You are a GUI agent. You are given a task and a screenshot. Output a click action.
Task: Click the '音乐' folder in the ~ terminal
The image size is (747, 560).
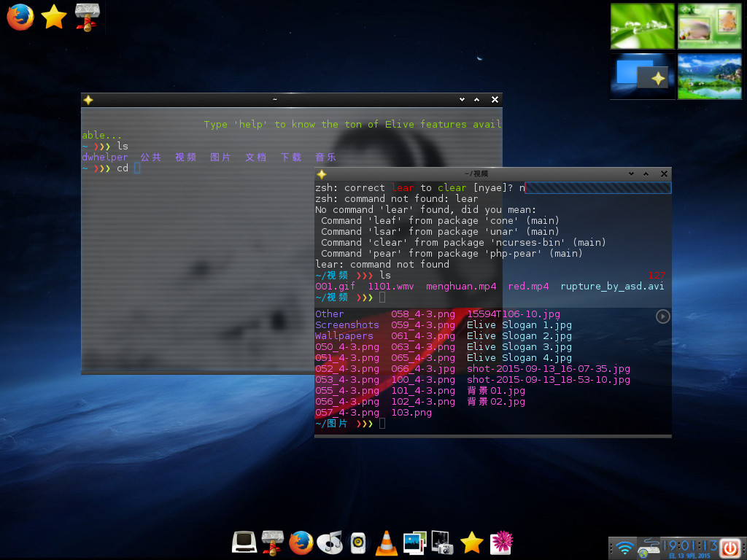(326, 157)
